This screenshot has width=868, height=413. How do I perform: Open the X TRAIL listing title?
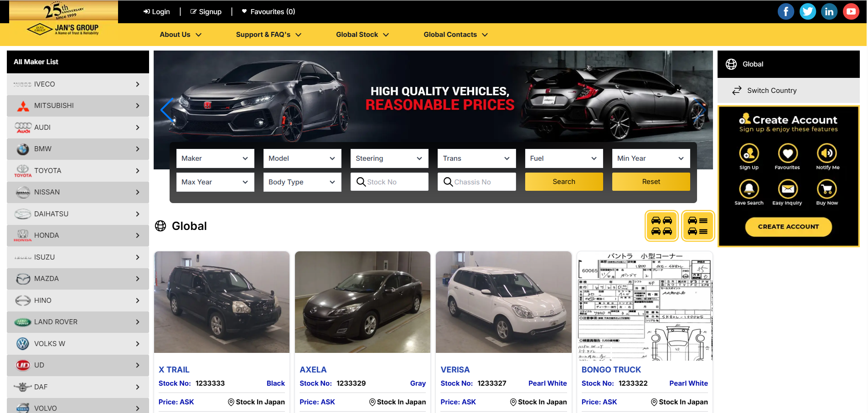(174, 370)
